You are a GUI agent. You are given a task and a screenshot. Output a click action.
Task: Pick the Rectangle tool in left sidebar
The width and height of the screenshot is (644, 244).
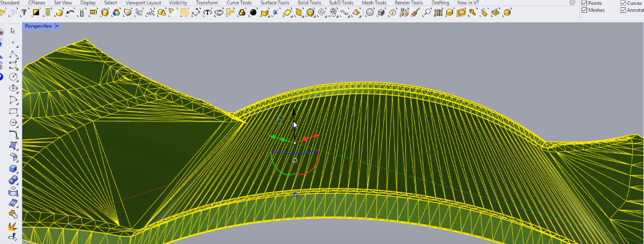(13, 112)
